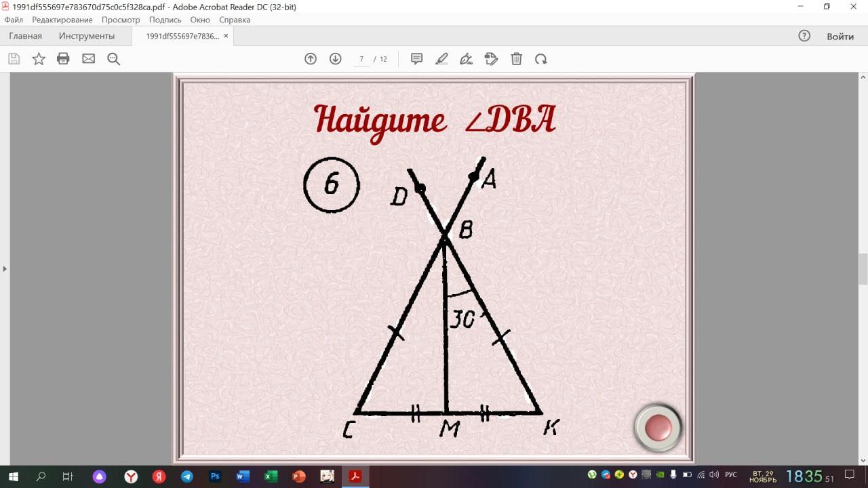The width and height of the screenshot is (868, 488).
Task: Open the Help question mark icon
Action: coord(804,36)
